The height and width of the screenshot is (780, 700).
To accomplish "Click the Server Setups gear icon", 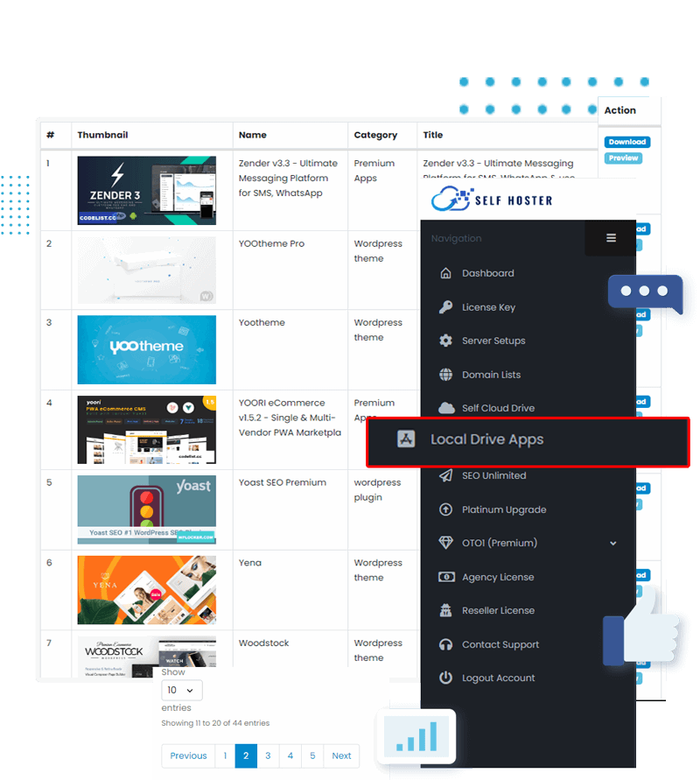I will click(445, 341).
